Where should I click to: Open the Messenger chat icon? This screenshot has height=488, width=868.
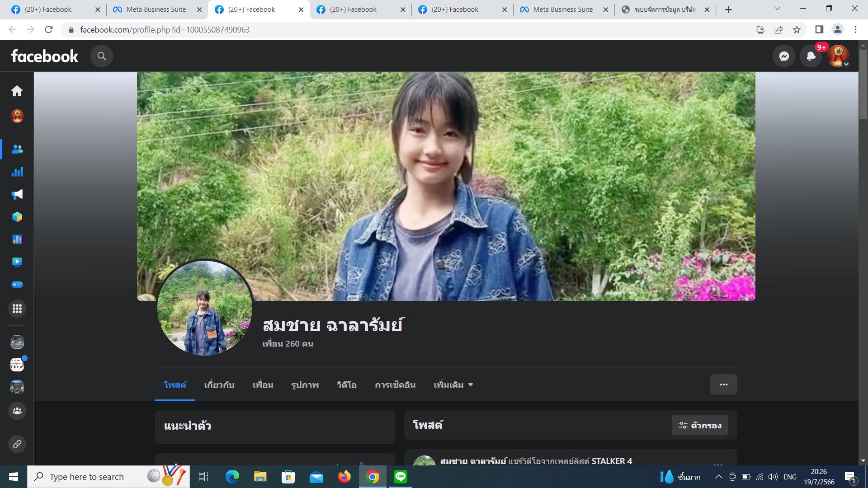click(784, 56)
